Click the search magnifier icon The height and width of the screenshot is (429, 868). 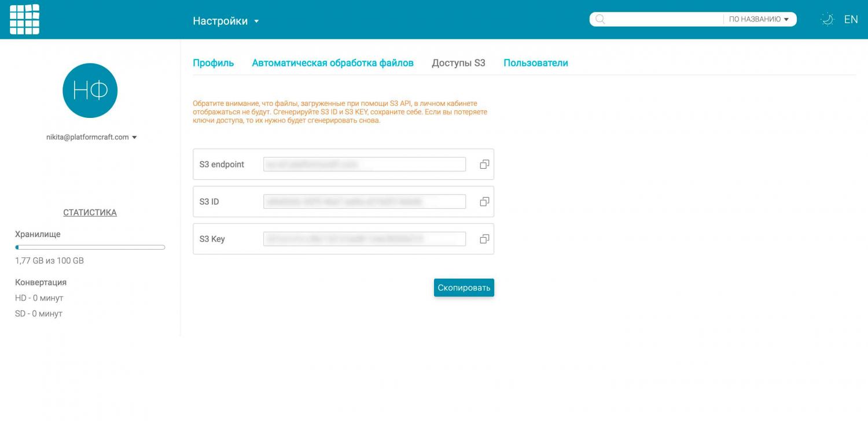[x=600, y=20]
